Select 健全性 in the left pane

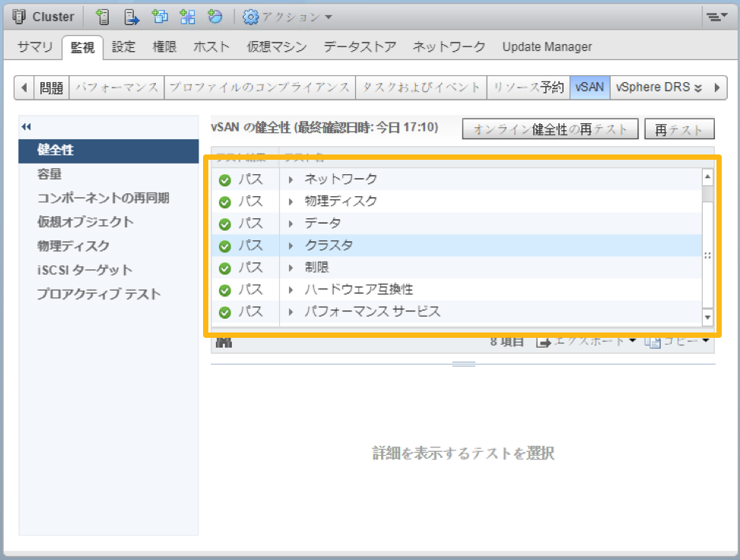[x=109, y=151]
